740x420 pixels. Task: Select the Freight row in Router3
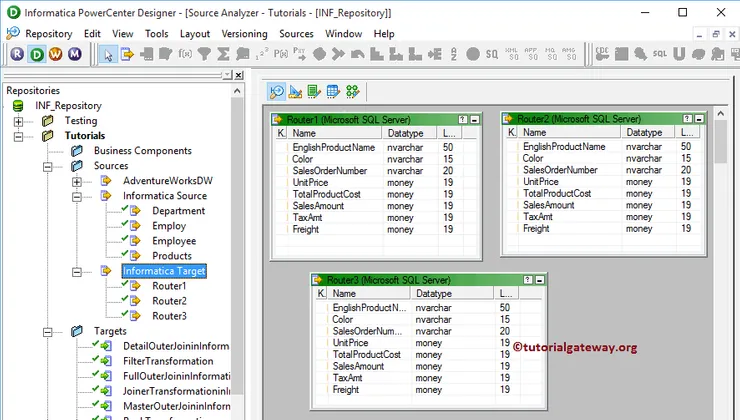tap(429, 390)
